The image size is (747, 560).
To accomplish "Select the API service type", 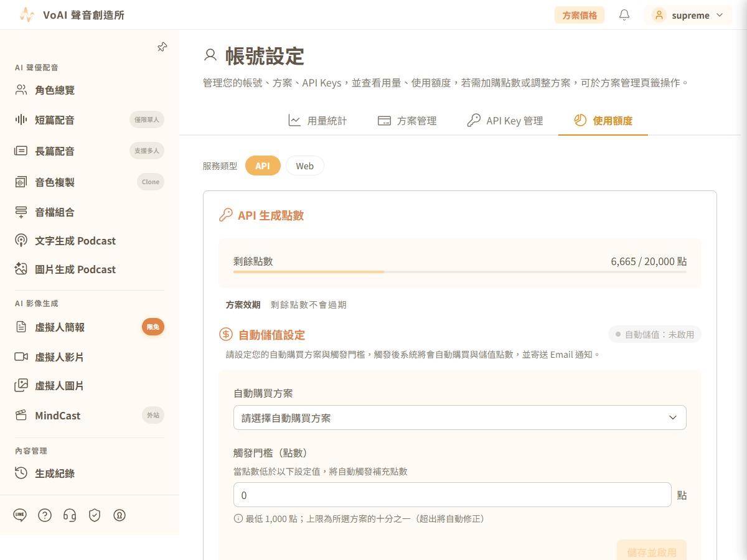I will [x=263, y=166].
